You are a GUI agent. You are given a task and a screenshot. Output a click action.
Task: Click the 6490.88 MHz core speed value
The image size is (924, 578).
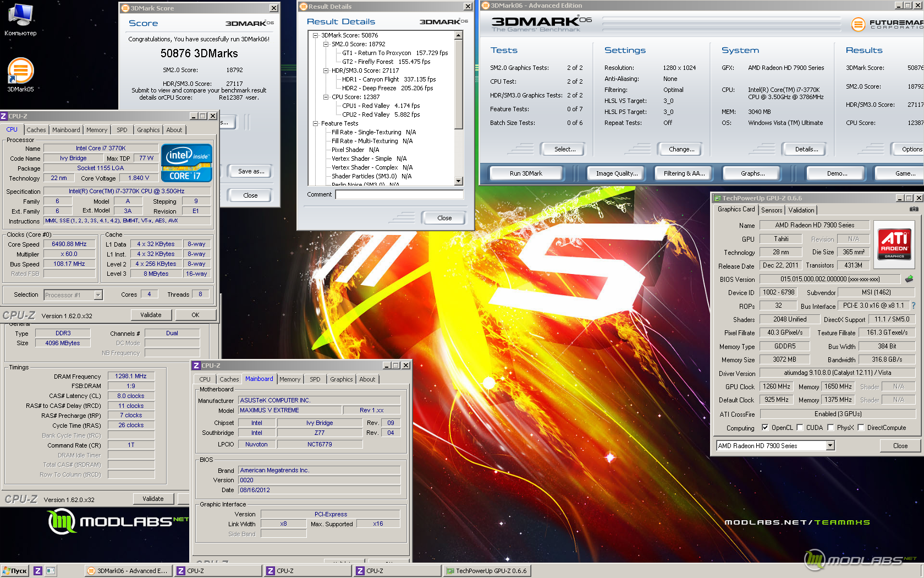click(69, 244)
